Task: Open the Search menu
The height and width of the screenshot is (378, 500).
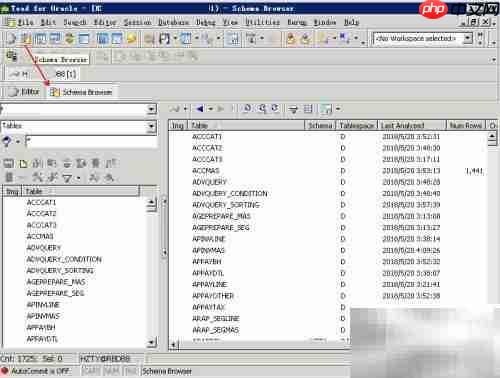Action: coord(75,22)
